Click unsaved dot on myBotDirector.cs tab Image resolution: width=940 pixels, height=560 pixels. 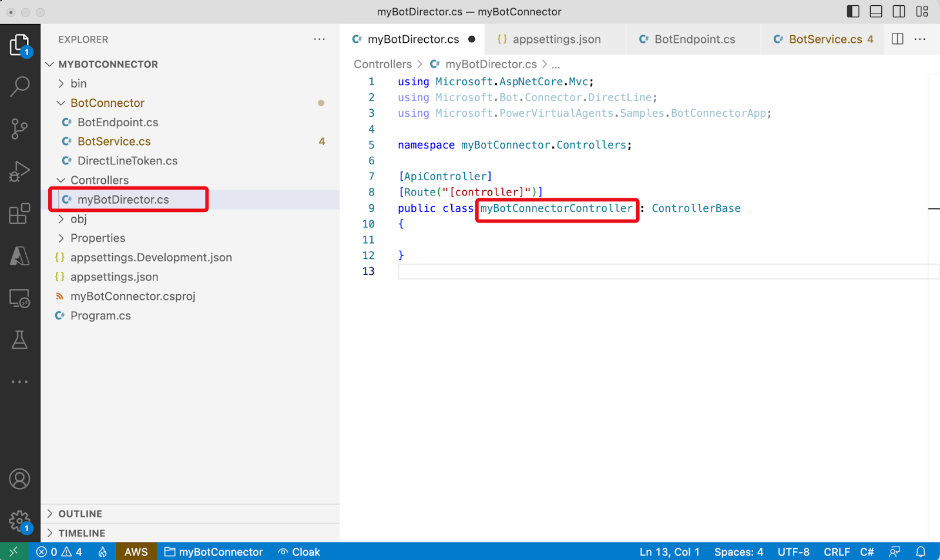(x=472, y=39)
